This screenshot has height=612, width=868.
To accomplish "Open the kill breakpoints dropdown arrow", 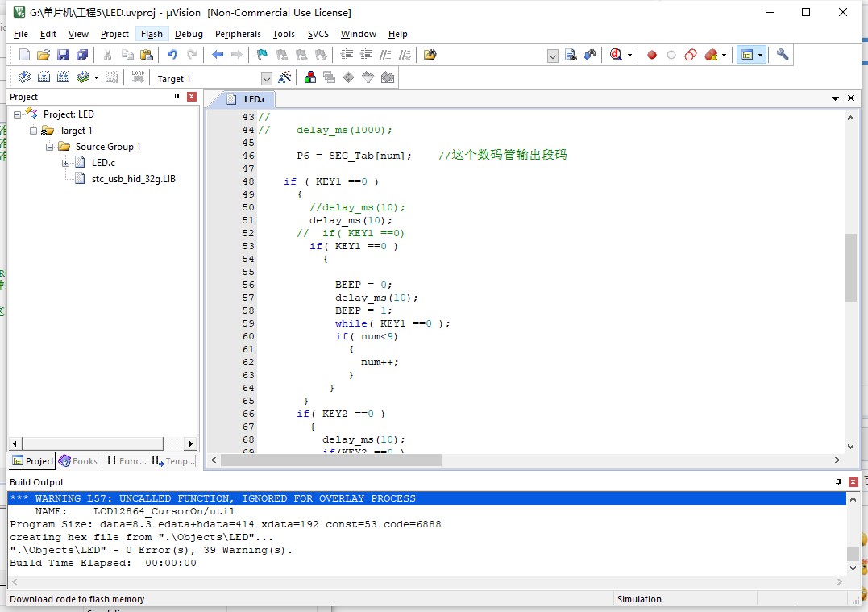I will [x=724, y=56].
